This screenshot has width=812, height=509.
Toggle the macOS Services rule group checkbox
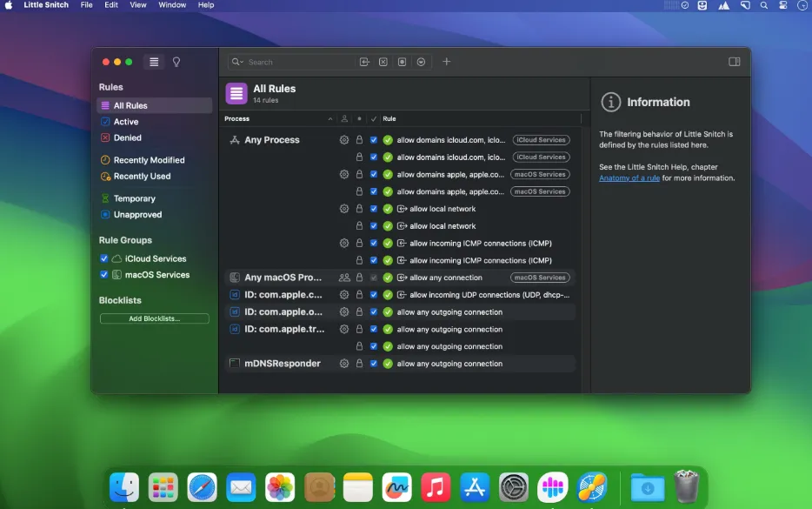[104, 275]
